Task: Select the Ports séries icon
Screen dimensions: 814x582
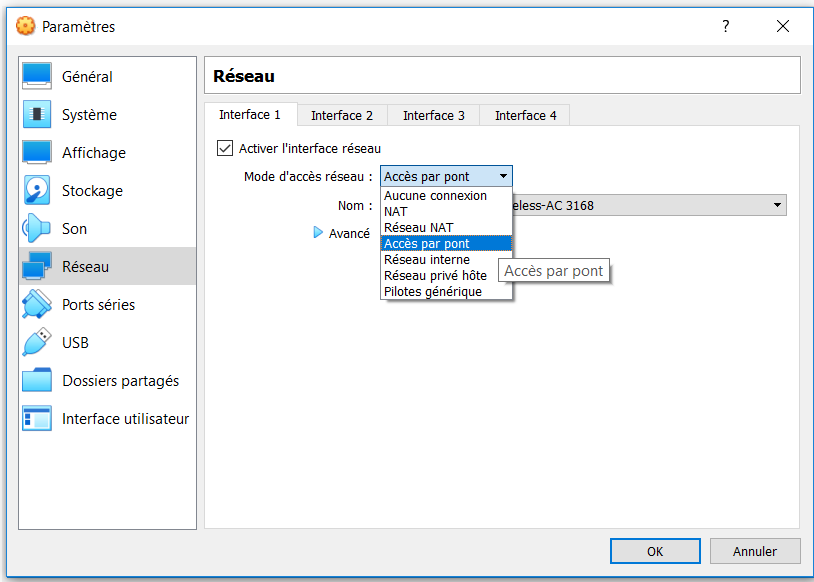Action: [x=37, y=305]
